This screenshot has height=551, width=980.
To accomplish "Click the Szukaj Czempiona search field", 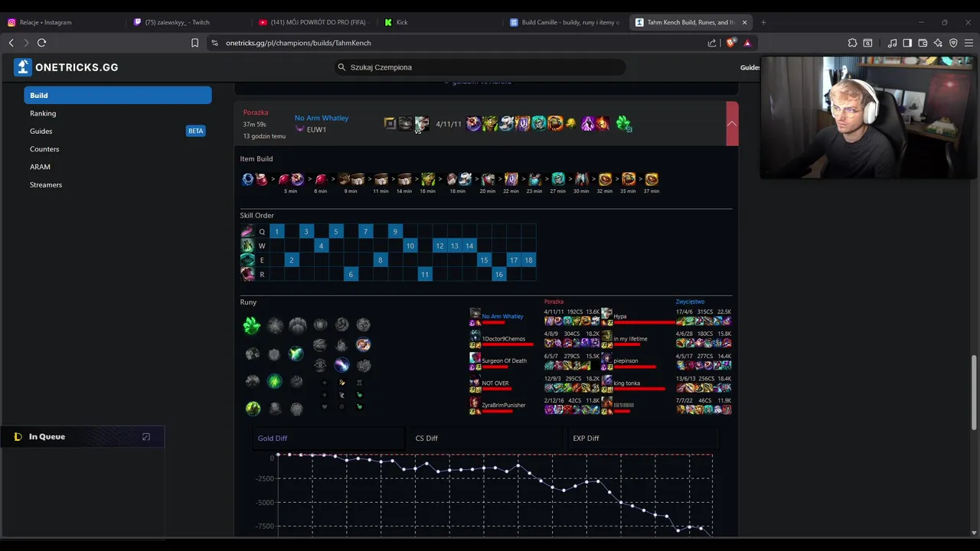I will pyautogui.click(x=480, y=67).
